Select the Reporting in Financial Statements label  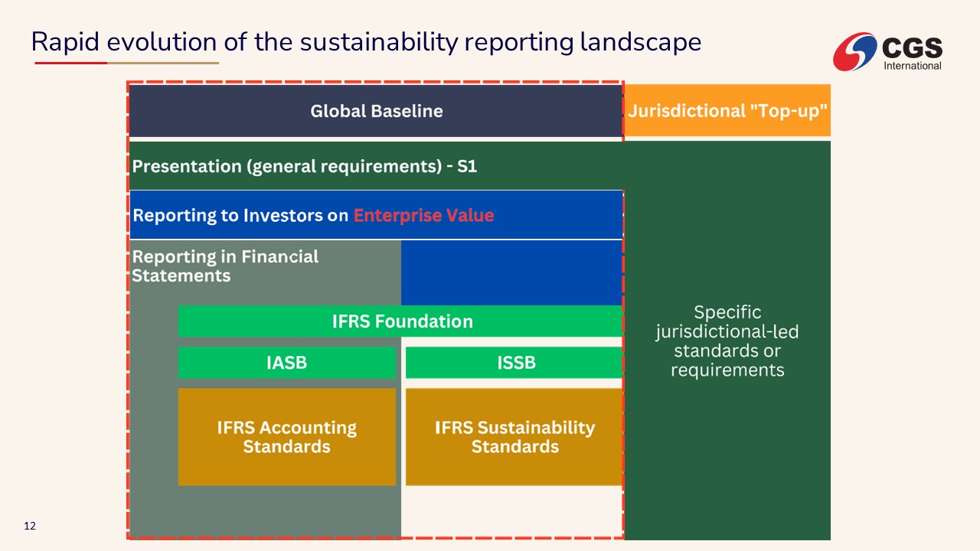tap(225, 266)
